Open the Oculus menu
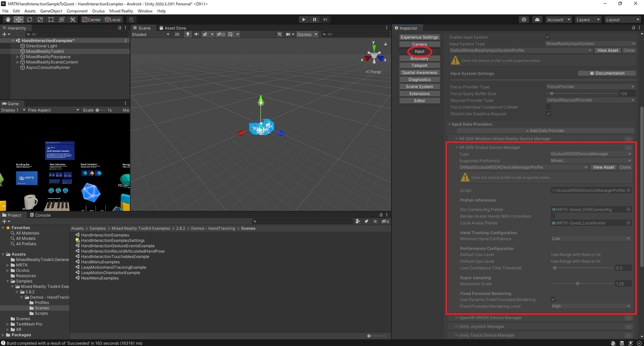Viewport: 644px width, 346px height. 98,11
